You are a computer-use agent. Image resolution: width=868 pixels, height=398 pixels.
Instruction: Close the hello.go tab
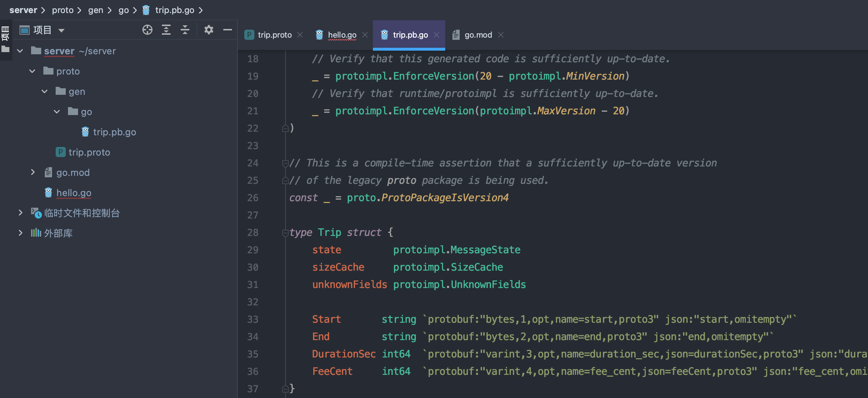coord(365,35)
